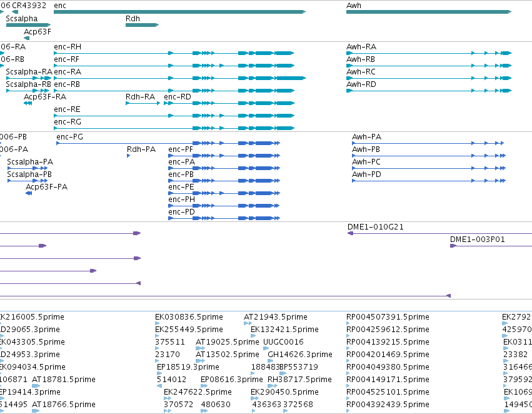Select EST RP004392439.5prime label
This screenshot has width=532, height=414.
tap(388, 405)
